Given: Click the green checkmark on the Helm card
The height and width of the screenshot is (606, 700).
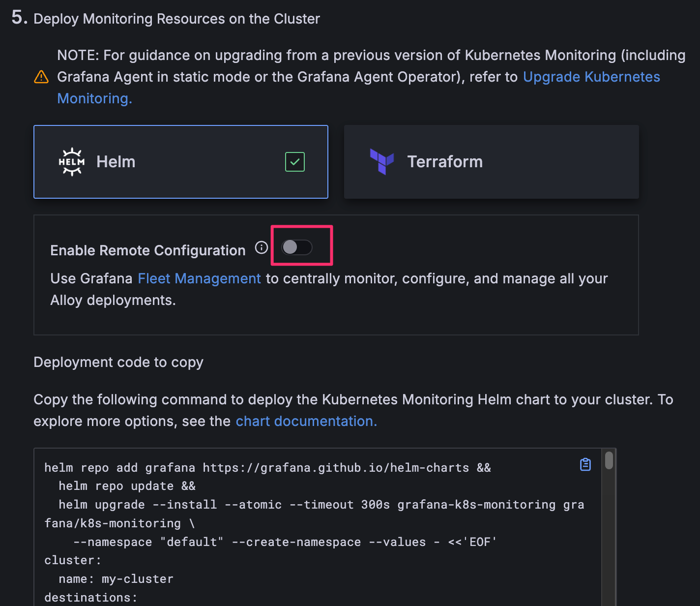Looking at the screenshot, I should click(295, 162).
